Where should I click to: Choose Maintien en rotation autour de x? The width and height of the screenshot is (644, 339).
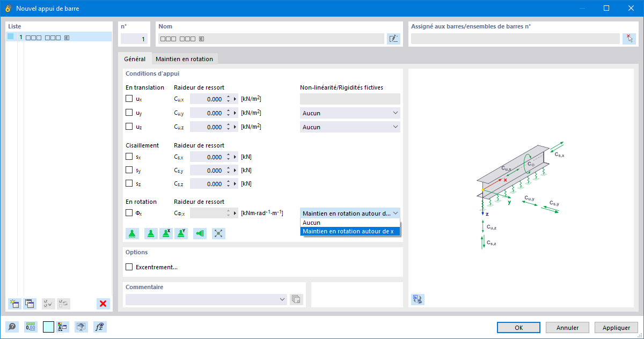pyautogui.click(x=350, y=231)
